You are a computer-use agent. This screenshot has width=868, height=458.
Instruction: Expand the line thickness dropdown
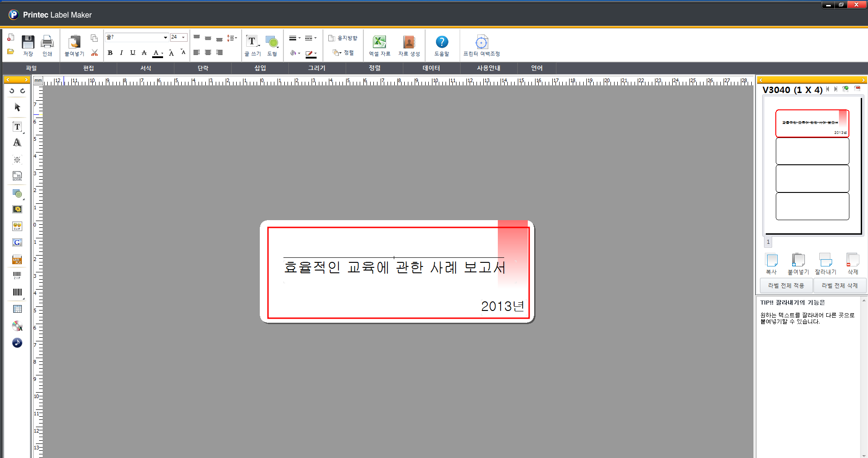pyautogui.click(x=298, y=38)
